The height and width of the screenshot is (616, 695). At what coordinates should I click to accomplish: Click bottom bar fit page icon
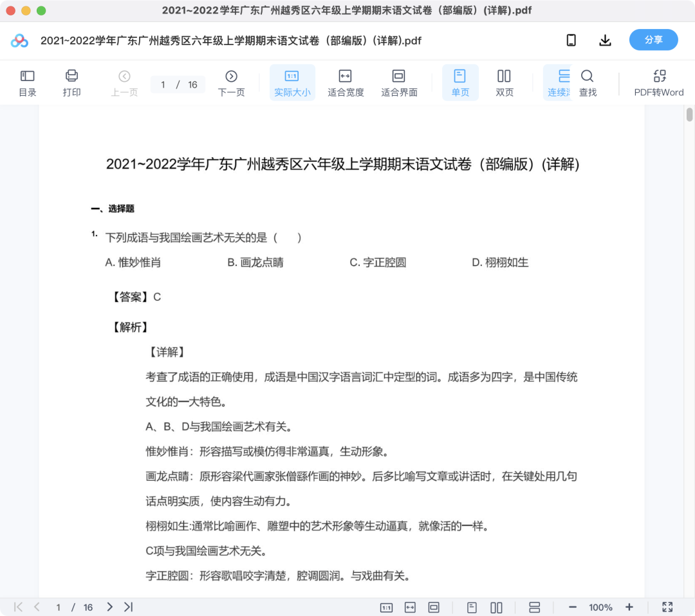click(x=434, y=607)
